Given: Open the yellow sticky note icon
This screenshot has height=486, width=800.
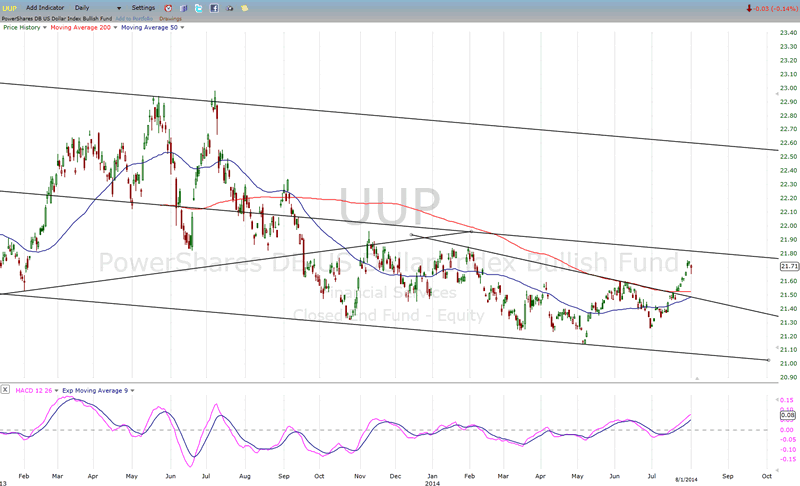Looking at the screenshot, I should [245, 8].
